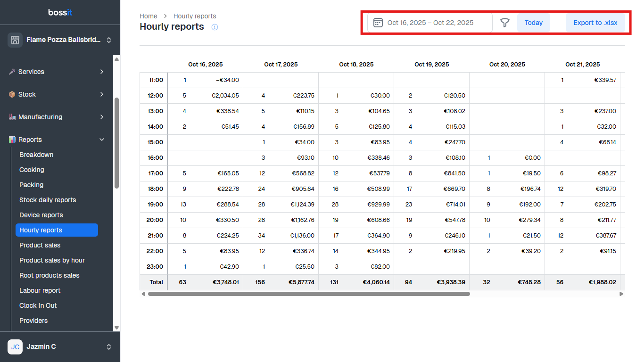Click the JC user avatar
Screen dimensions: 644x362
coord(15,346)
